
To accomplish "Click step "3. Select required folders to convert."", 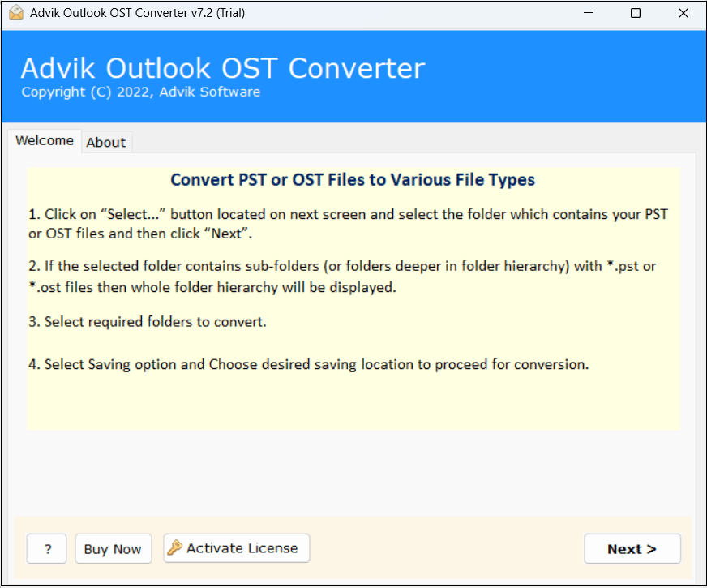I will click(148, 322).
